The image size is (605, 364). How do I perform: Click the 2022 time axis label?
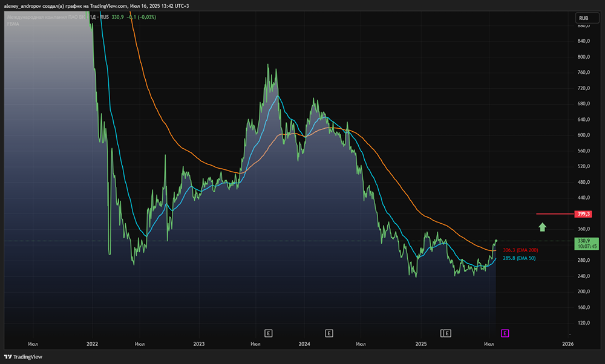pos(92,344)
